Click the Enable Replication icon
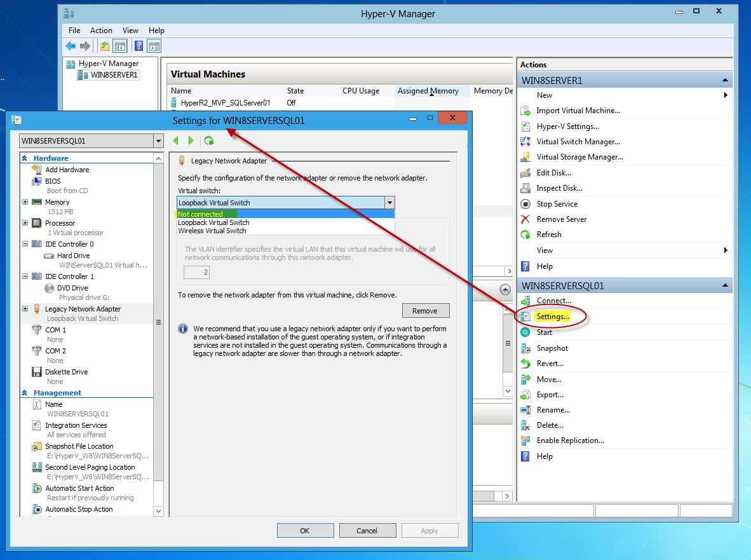Viewport: 751px width, 560px height. tap(525, 440)
